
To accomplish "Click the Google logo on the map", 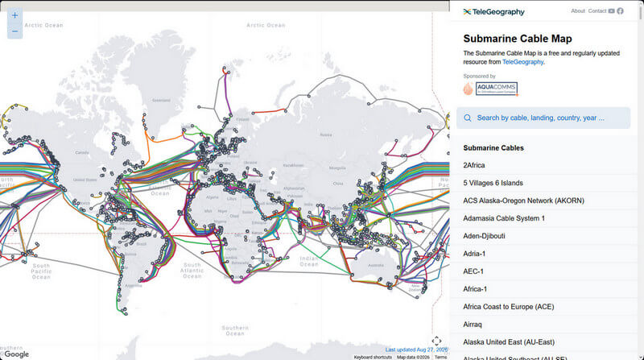I will click(x=16, y=354).
